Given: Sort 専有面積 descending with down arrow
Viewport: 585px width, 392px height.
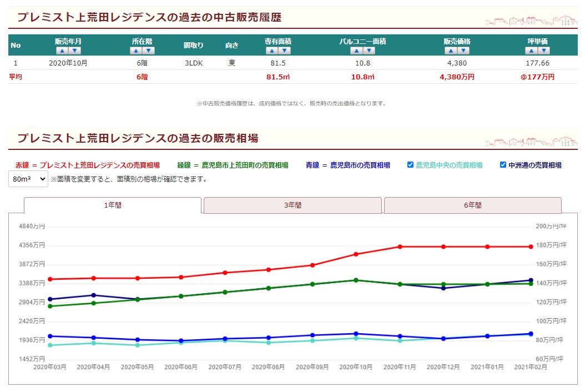Looking at the screenshot, I should click(284, 51).
